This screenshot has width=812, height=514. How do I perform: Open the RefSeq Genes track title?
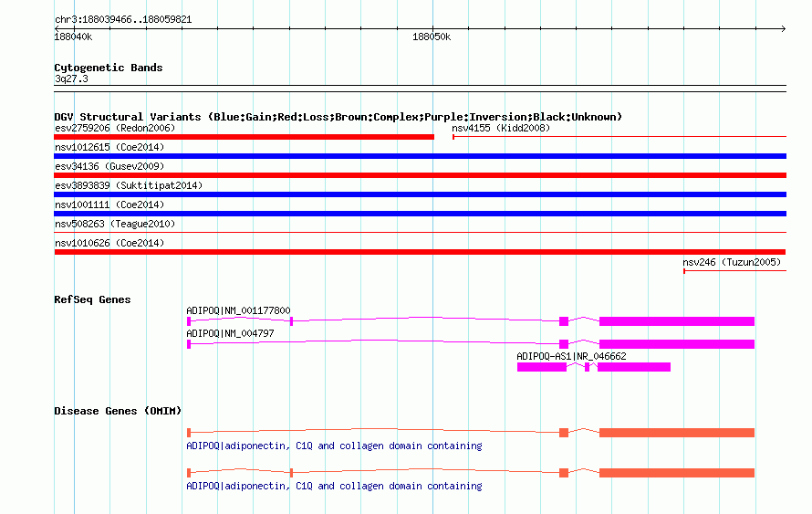pos(92,299)
